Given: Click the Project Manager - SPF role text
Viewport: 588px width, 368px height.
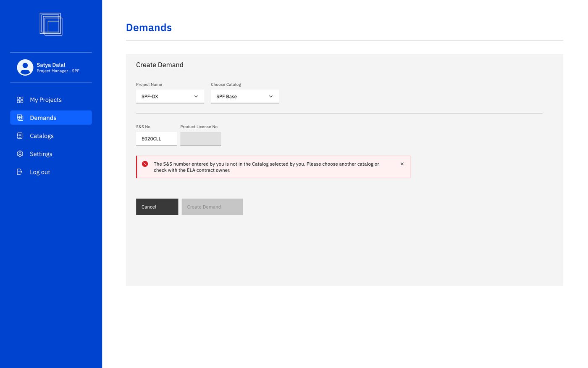Looking at the screenshot, I should click(58, 71).
